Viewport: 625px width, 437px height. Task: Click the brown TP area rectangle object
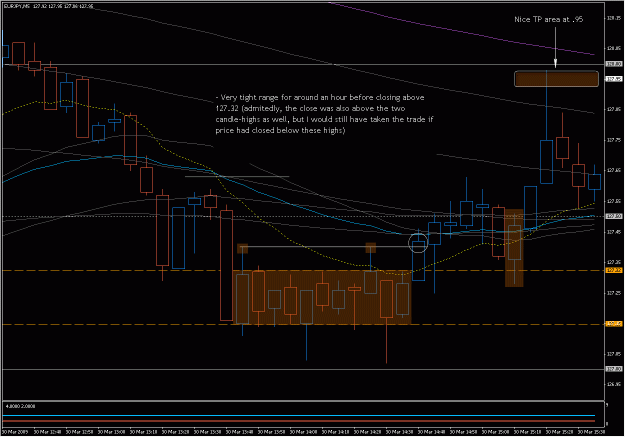pyautogui.click(x=556, y=79)
